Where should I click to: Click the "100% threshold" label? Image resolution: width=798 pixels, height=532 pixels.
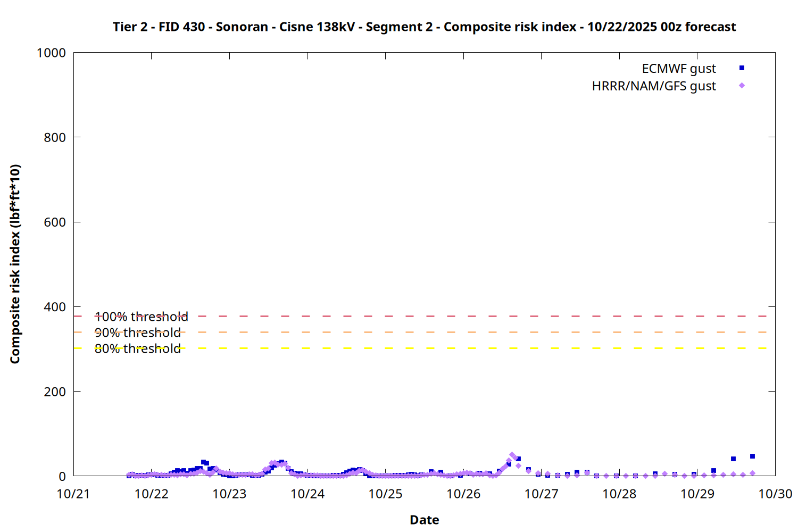pyautogui.click(x=142, y=317)
